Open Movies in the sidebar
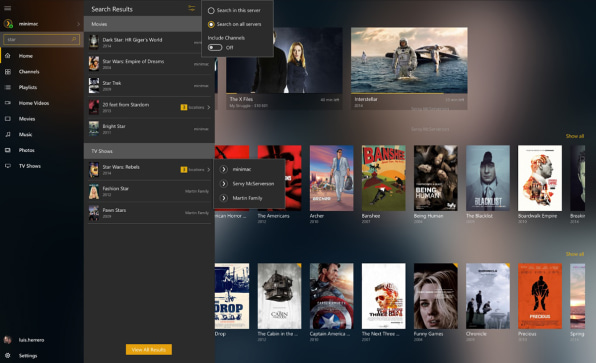The height and width of the screenshot is (363, 596). tap(27, 119)
